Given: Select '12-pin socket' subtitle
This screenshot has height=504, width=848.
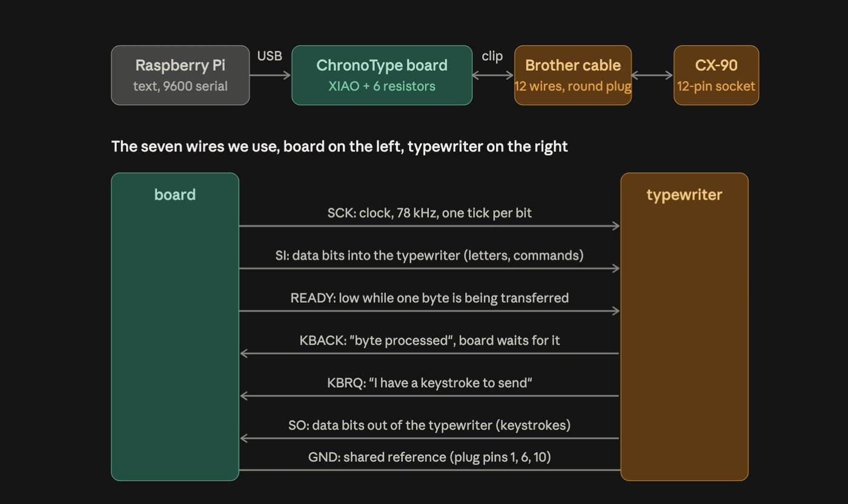Looking at the screenshot, I should click(x=716, y=86).
